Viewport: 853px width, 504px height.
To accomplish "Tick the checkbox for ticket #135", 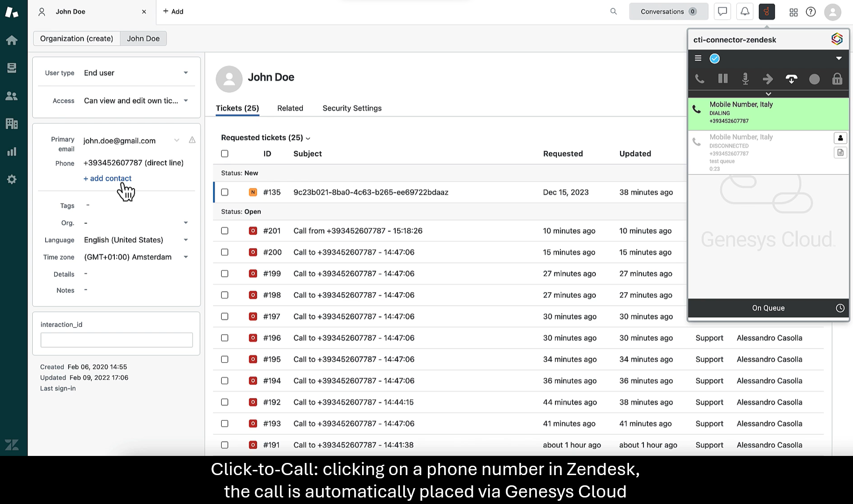I will (225, 192).
